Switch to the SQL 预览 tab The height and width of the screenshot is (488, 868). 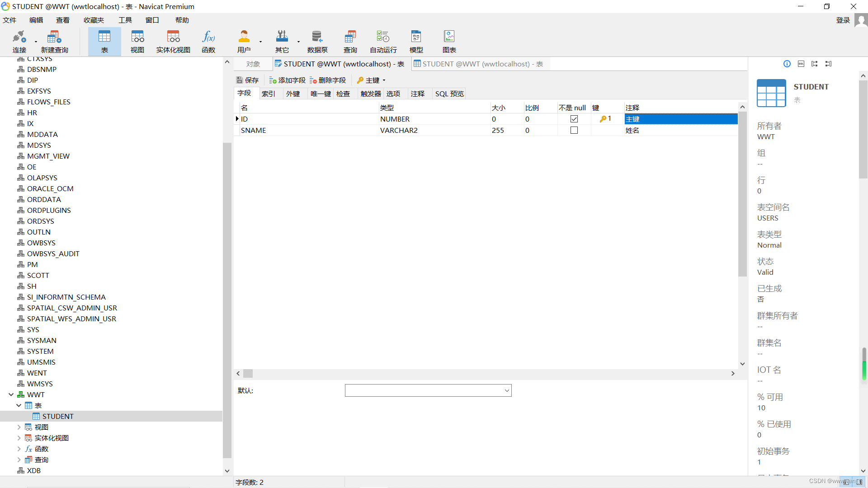[449, 94]
